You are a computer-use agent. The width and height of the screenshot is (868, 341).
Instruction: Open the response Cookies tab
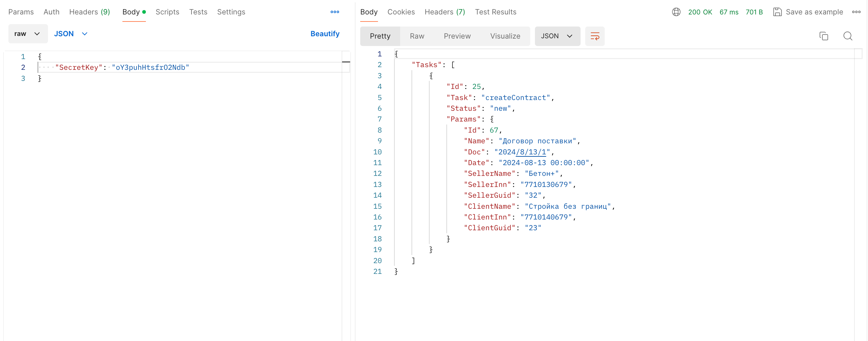pyautogui.click(x=401, y=12)
